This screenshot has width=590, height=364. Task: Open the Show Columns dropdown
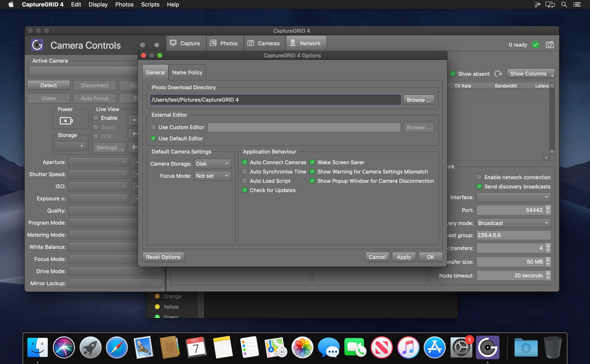coord(531,74)
